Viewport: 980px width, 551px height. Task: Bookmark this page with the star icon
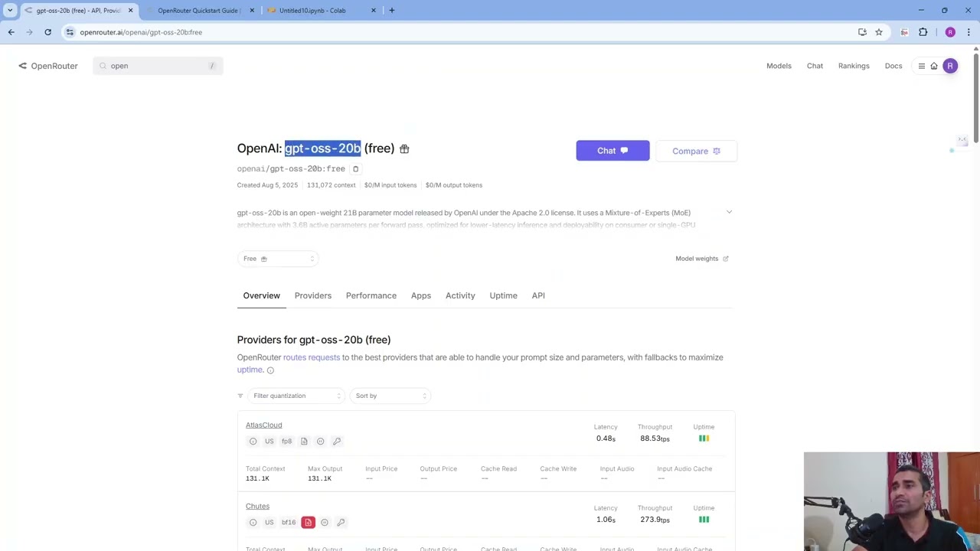point(879,32)
